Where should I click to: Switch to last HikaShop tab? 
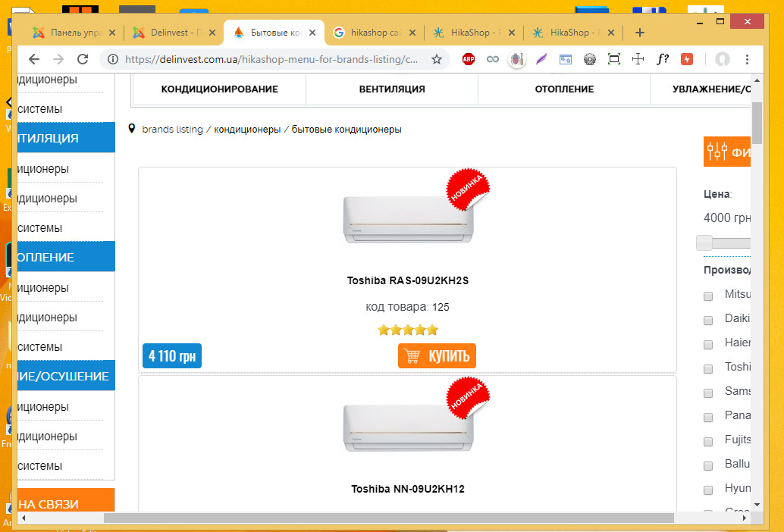coord(573,33)
